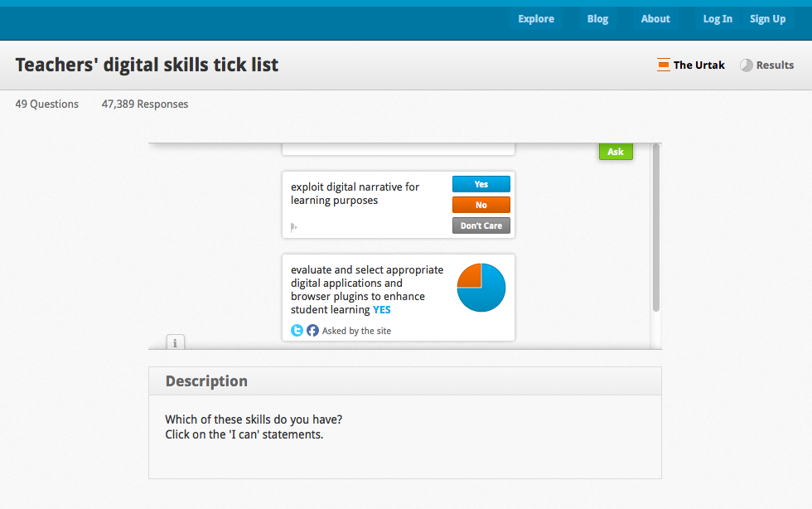Open the 'i' info tab below the questions
Screen dimensions: 812x509
pos(175,342)
